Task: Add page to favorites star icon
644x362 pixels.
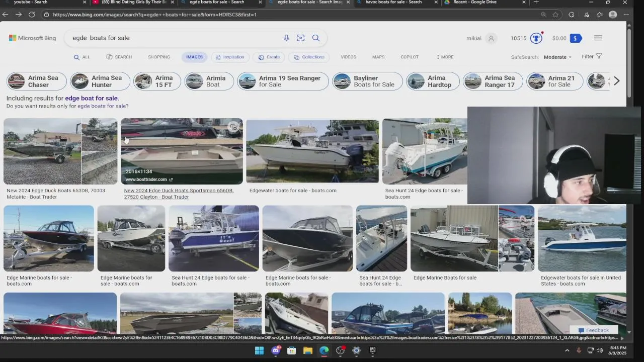Action: (555, 15)
